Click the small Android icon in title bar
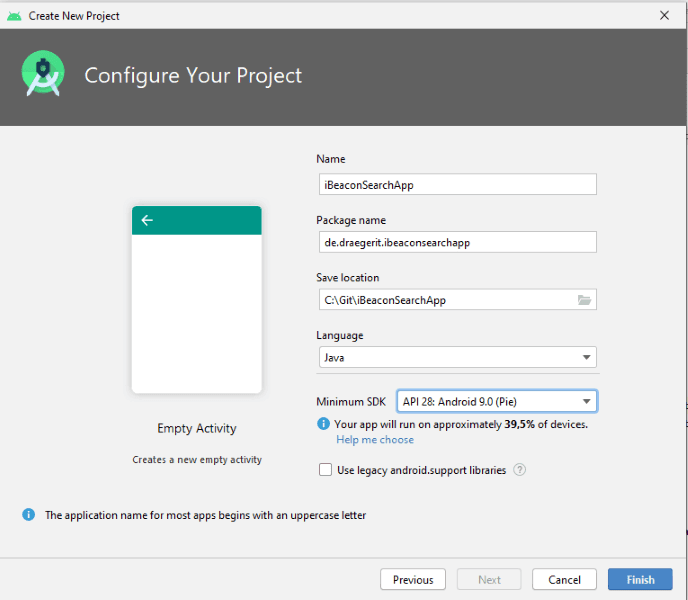The image size is (688, 600). [14, 15]
